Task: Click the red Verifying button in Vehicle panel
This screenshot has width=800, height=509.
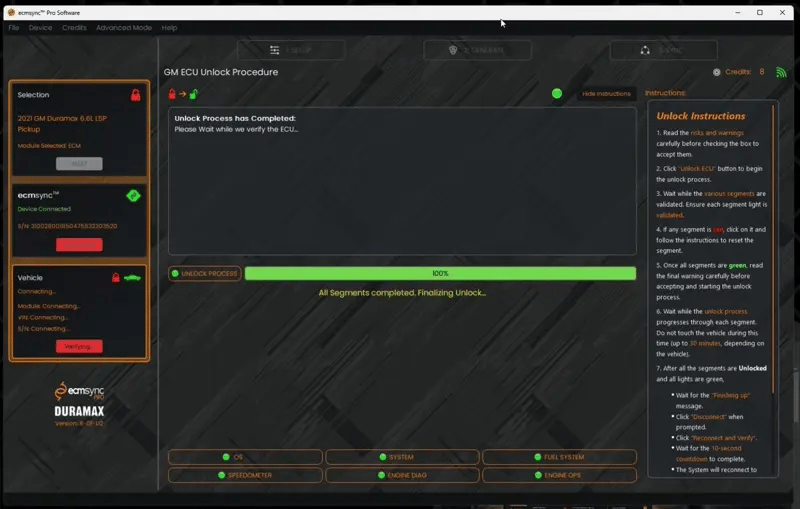Action: click(x=79, y=346)
